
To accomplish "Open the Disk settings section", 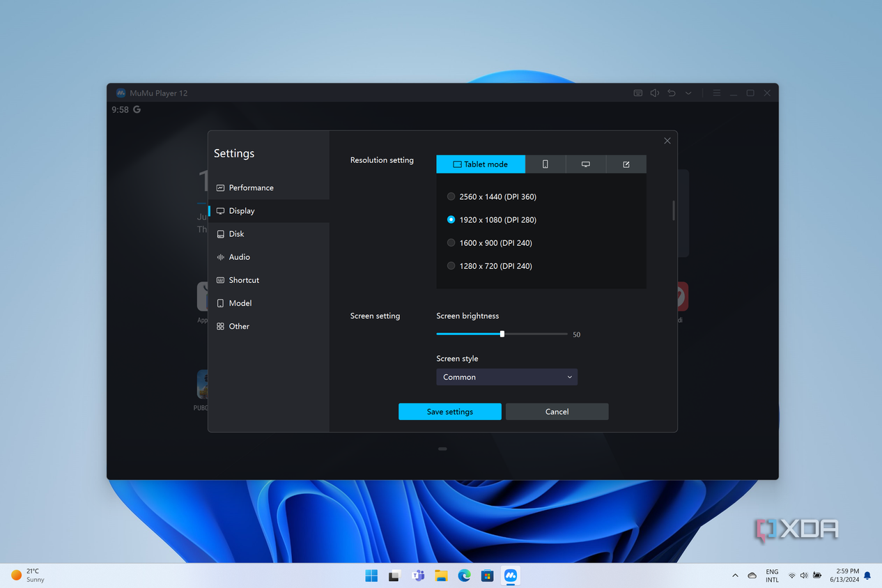I will pos(269,233).
